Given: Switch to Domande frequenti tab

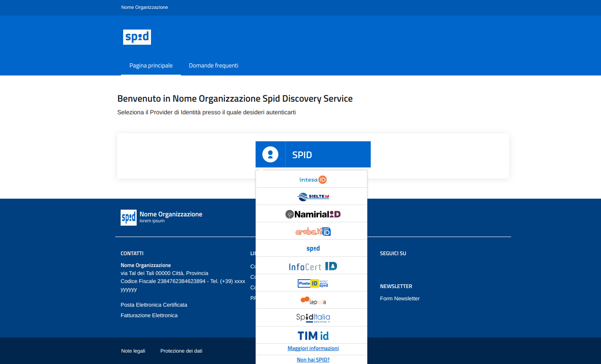Looking at the screenshot, I should pyautogui.click(x=213, y=65).
